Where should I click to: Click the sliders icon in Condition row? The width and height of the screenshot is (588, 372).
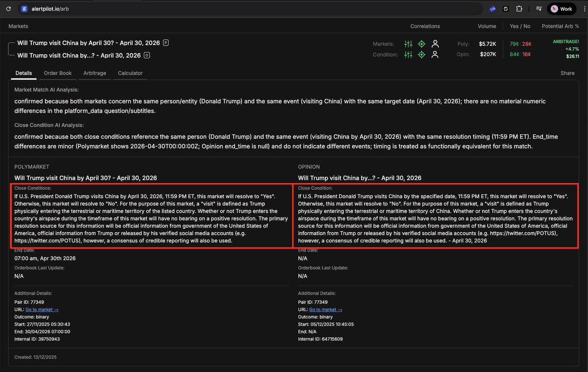point(408,54)
